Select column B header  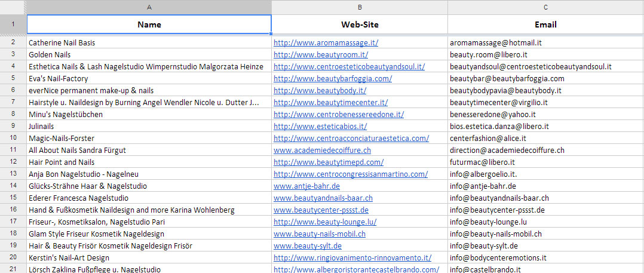pyautogui.click(x=360, y=7)
